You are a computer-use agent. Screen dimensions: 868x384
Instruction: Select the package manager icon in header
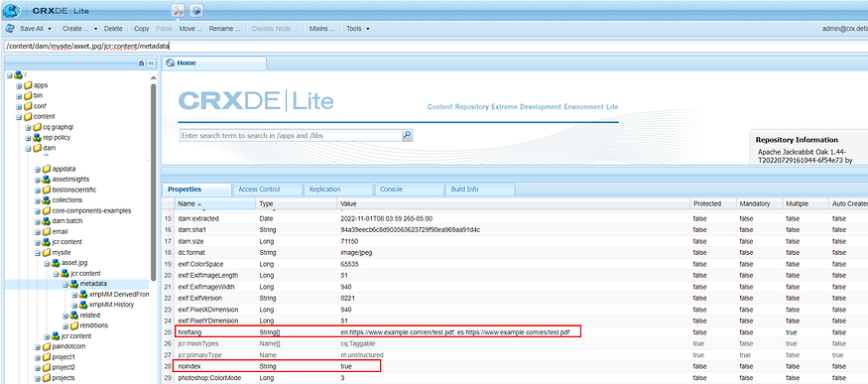point(197,10)
